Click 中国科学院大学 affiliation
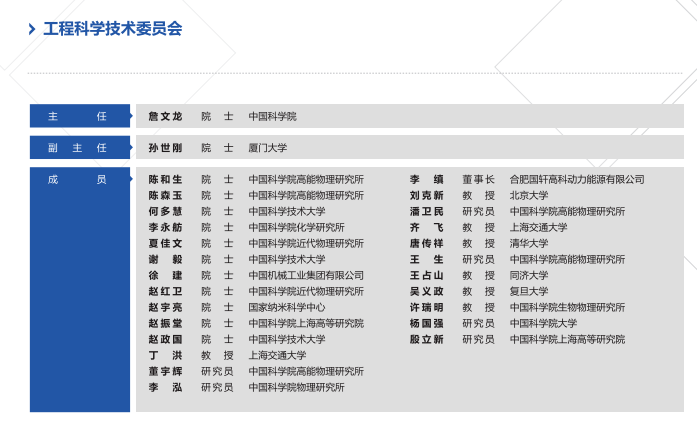 pyautogui.click(x=543, y=324)
